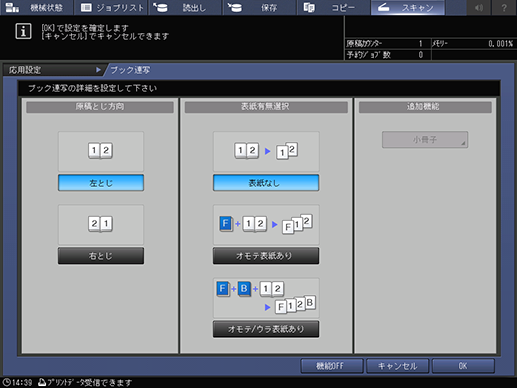Open help question mark icon

click(504, 7)
